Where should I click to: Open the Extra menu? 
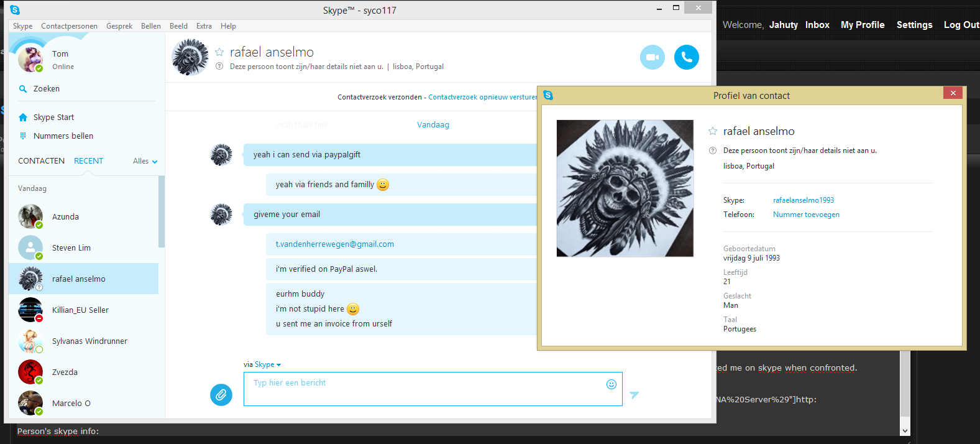click(204, 26)
